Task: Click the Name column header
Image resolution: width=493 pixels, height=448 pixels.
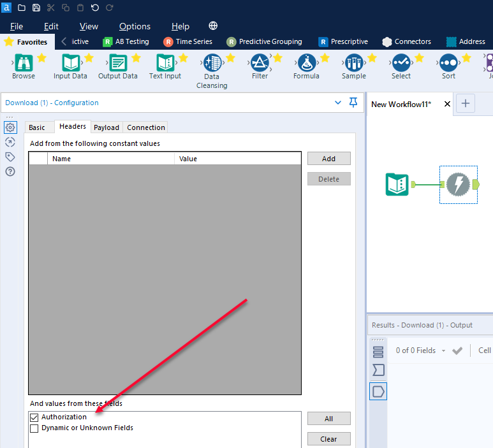Action: pos(111,159)
